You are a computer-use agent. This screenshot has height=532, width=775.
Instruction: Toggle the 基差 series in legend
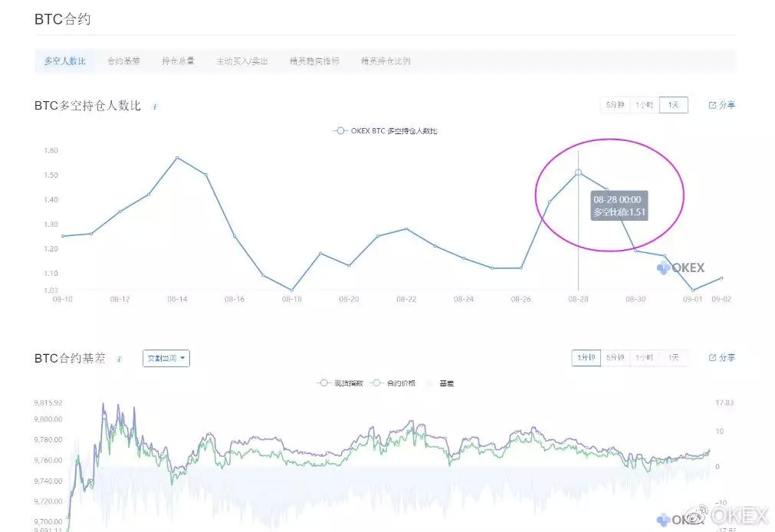pos(441,383)
